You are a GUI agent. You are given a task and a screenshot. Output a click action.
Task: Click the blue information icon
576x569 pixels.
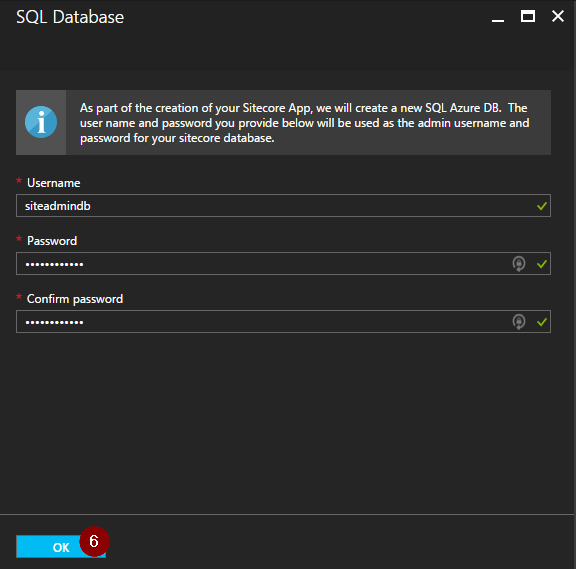41,122
